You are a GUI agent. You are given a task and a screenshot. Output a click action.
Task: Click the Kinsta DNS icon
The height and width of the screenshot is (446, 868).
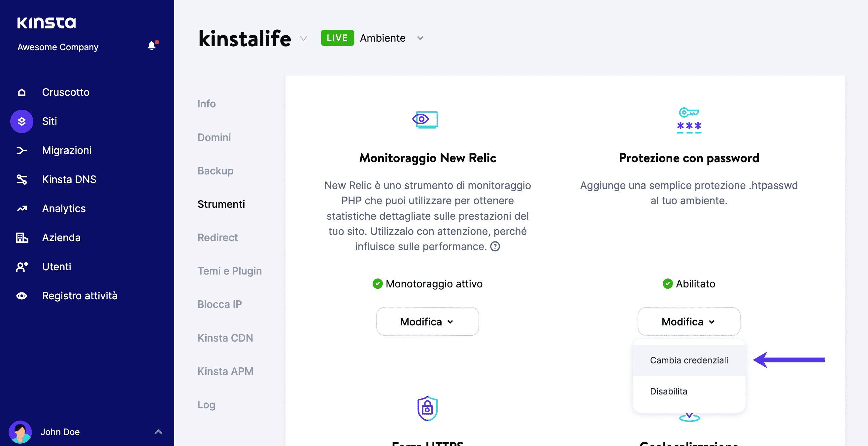(21, 179)
